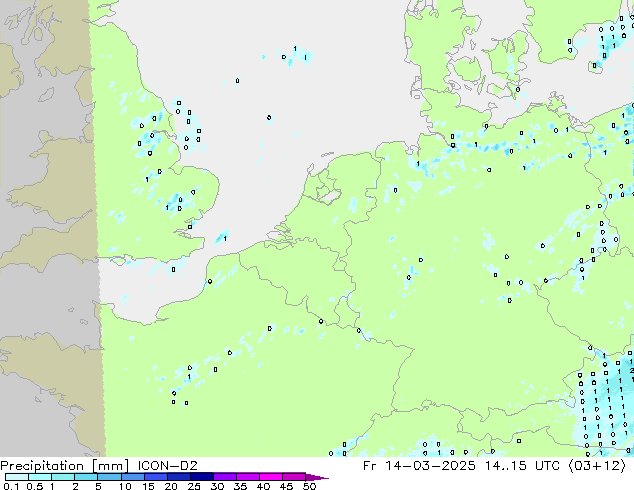This screenshot has height=490, width=634.
Task: Click the purple swatch between 30 and 35
Action: tap(224, 477)
